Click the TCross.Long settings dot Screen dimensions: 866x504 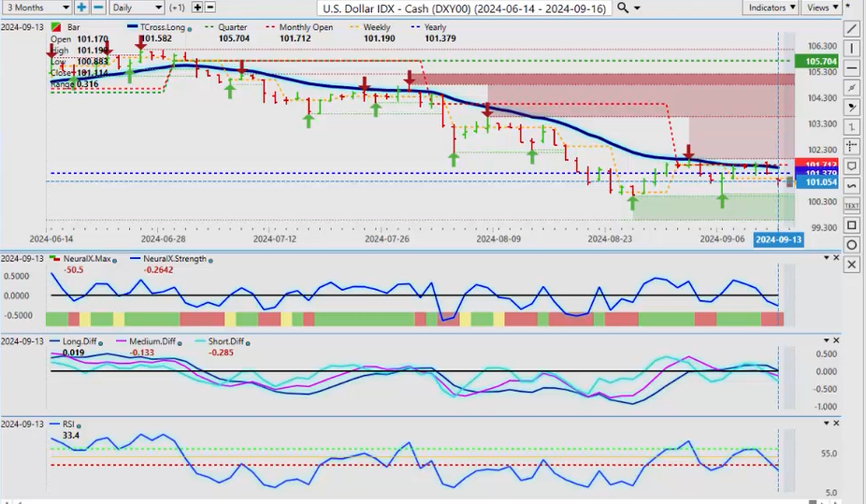coord(190,28)
